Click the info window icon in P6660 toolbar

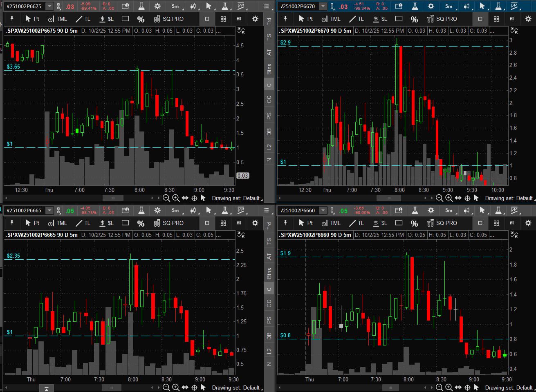pos(399,210)
